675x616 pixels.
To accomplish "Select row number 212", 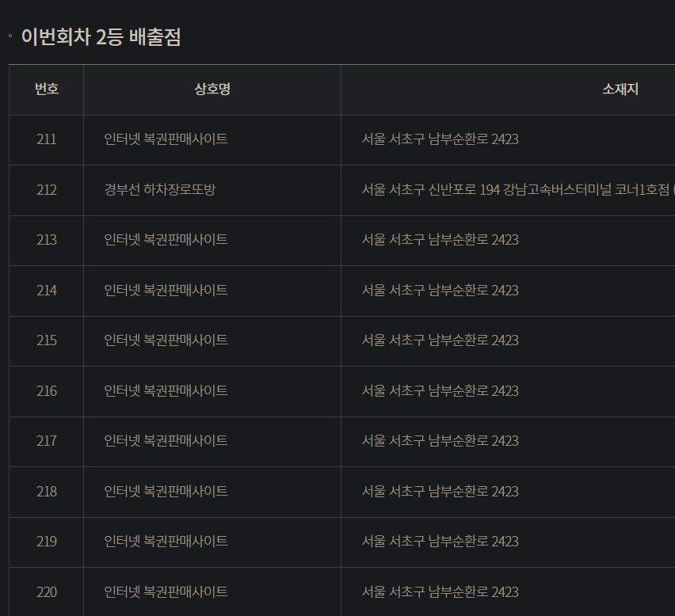I will click(x=47, y=190).
